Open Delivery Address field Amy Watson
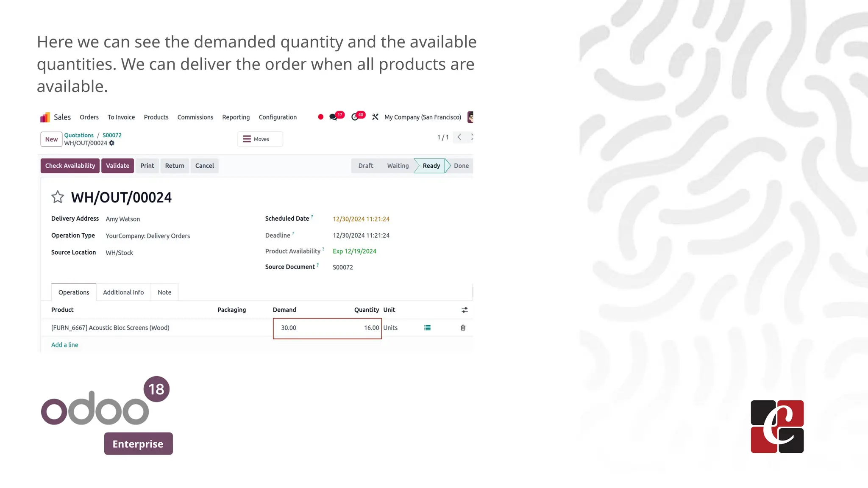The image size is (868, 488). click(123, 219)
